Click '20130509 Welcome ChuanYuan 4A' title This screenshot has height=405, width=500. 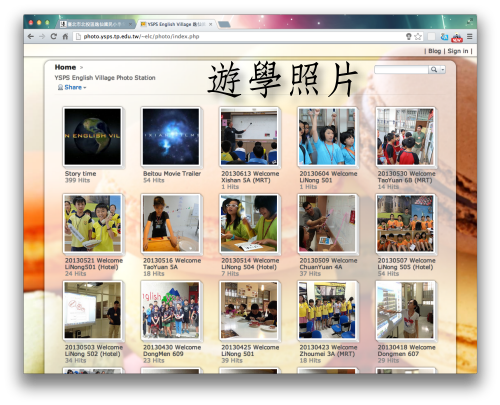coord(328,264)
